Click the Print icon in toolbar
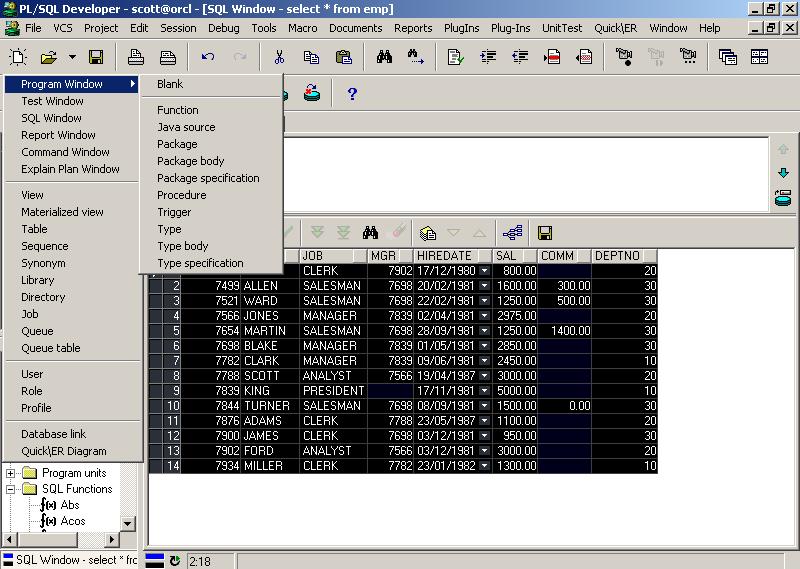This screenshot has height=569, width=800. [135, 57]
